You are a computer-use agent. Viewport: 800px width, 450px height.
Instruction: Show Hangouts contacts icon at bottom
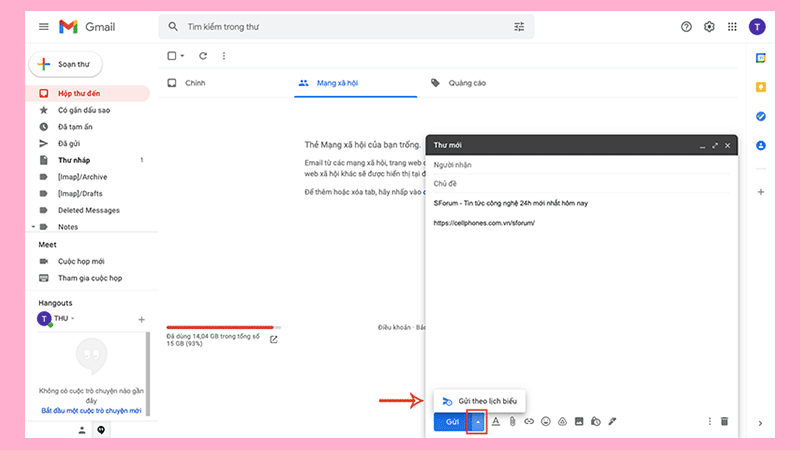click(x=82, y=430)
